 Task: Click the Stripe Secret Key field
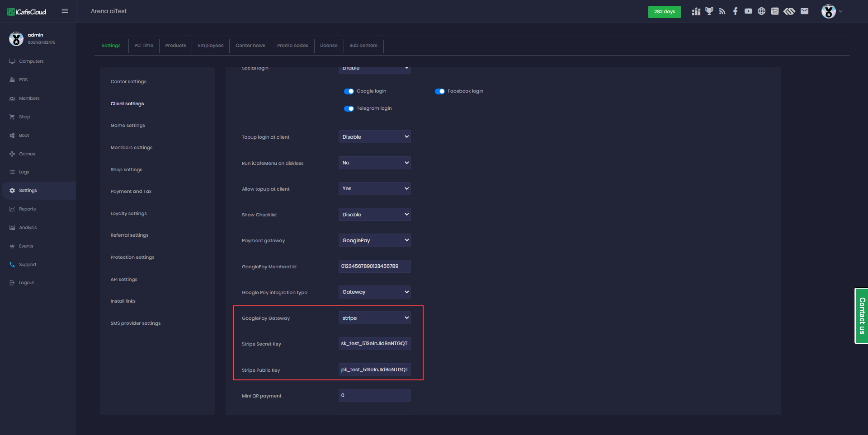click(374, 344)
